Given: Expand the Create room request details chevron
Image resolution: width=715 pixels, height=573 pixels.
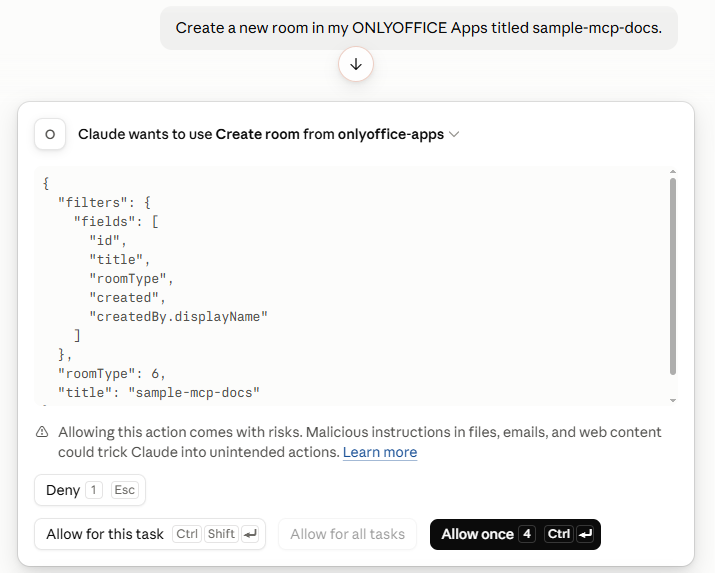Looking at the screenshot, I should point(454,134).
